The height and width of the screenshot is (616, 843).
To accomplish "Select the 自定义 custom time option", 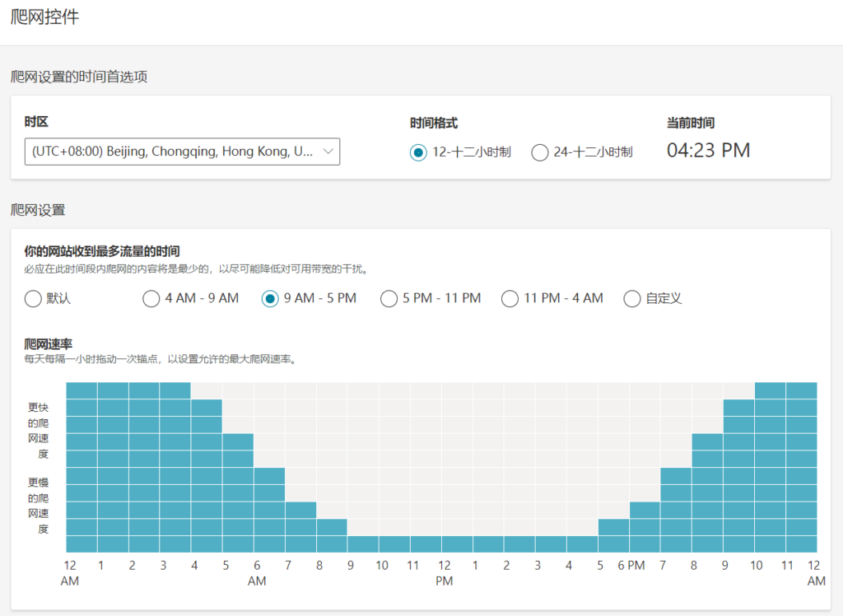I will coord(632,299).
